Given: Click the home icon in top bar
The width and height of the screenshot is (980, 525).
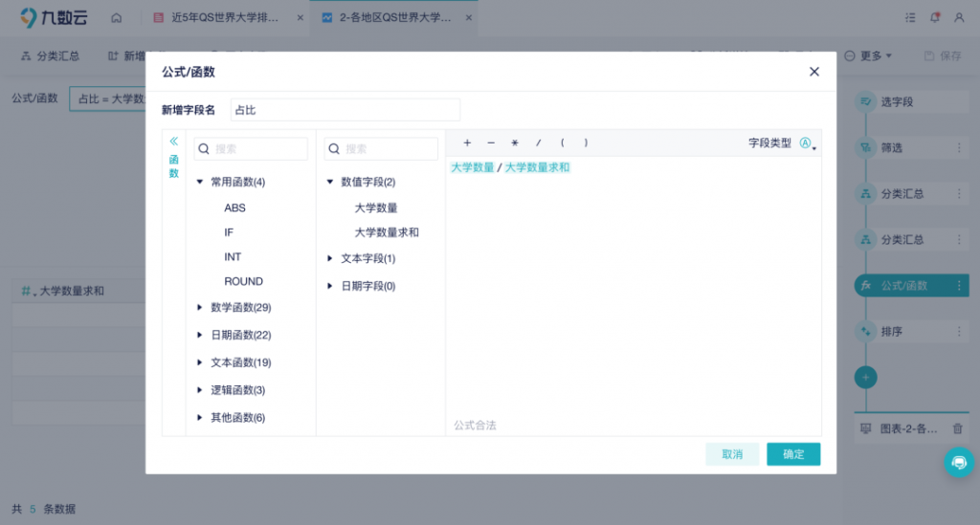Looking at the screenshot, I should click(x=116, y=18).
